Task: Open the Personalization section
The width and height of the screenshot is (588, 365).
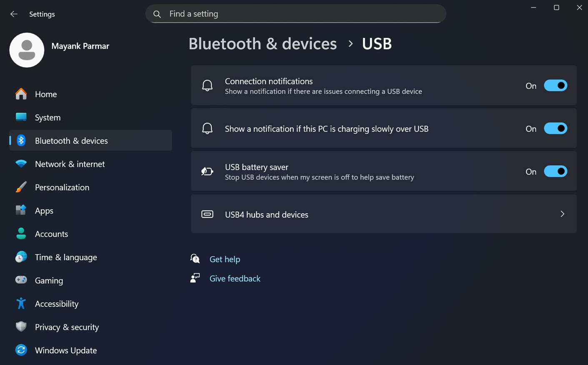Action: point(62,187)
